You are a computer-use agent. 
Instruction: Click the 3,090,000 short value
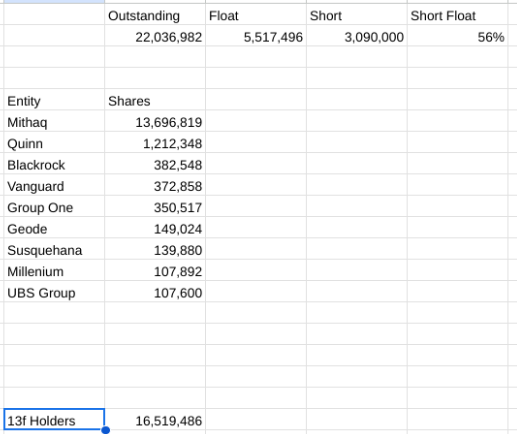tap(357, 36)
